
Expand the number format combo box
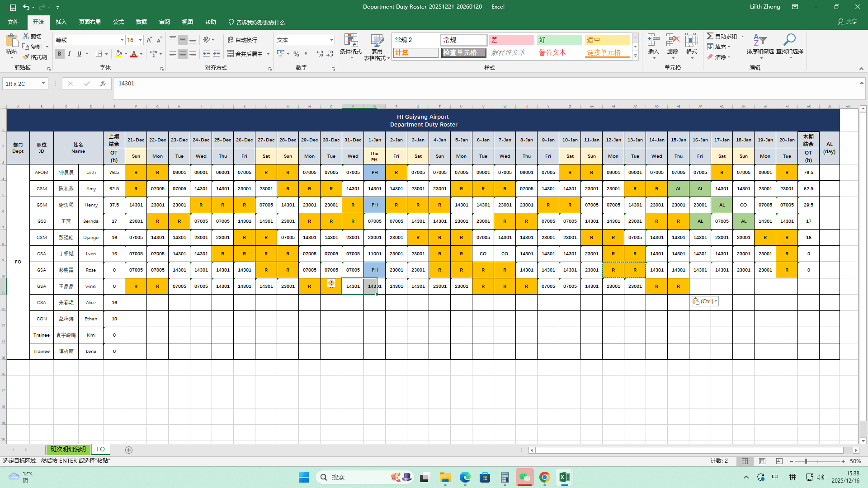[331, 40]
